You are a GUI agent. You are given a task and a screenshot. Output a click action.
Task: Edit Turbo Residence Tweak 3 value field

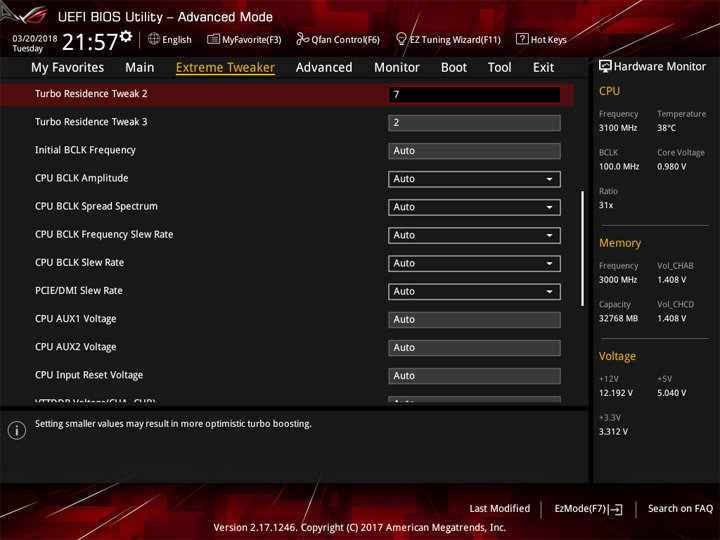pyautogui.click(x=474, y=123)
